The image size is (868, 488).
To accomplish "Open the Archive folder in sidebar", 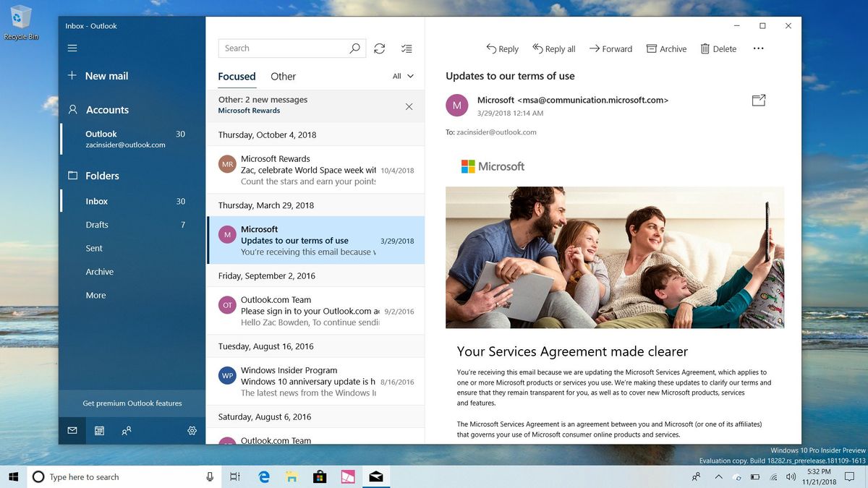I will (x=132, y=272).
